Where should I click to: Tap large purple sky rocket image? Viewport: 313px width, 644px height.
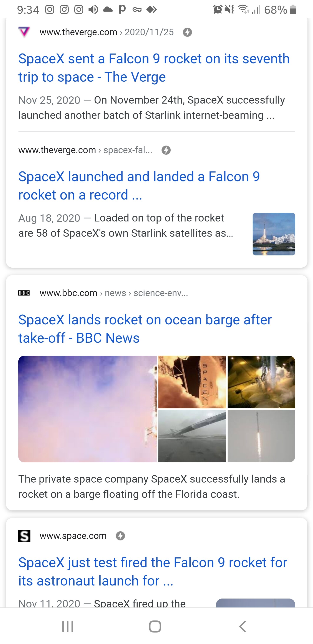click(x=87, y=409)
